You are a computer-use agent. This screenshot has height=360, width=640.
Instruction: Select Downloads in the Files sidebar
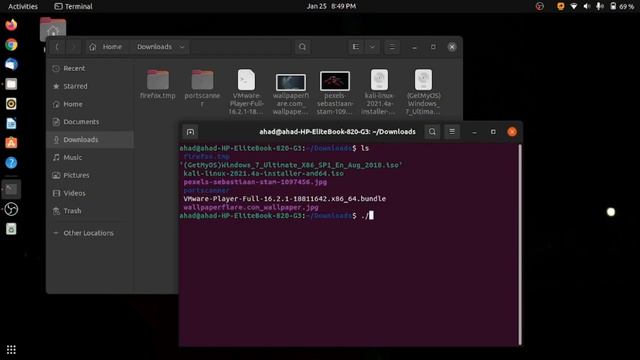(90, 140)
